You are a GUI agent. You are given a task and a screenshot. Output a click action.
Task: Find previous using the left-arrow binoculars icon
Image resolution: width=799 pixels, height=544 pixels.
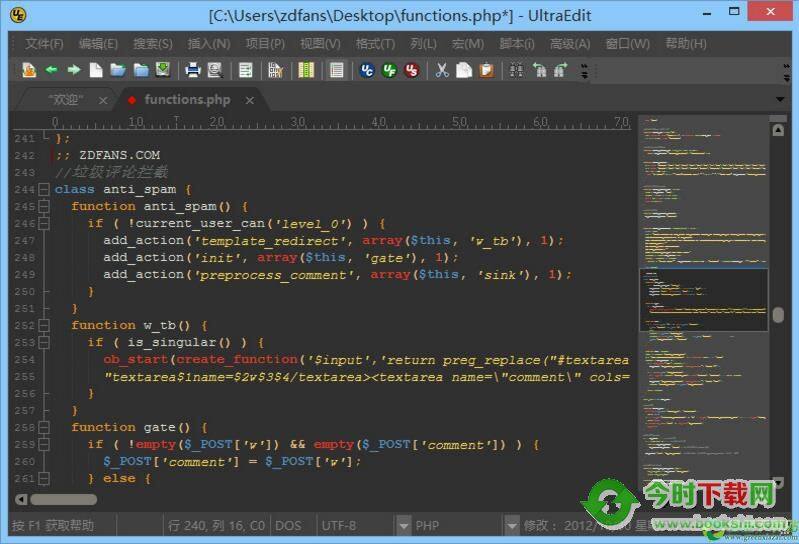[539, 70]
